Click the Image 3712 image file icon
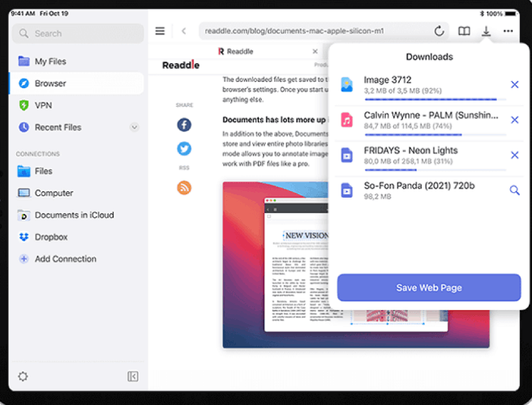This screenshot has width=532, height=405. pos(347,85)
